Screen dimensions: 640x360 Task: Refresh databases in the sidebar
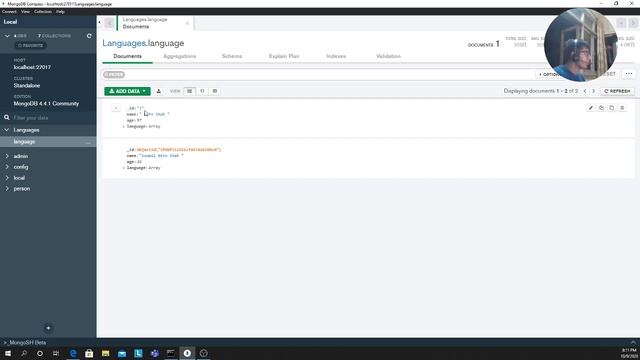tap(89, 36)
